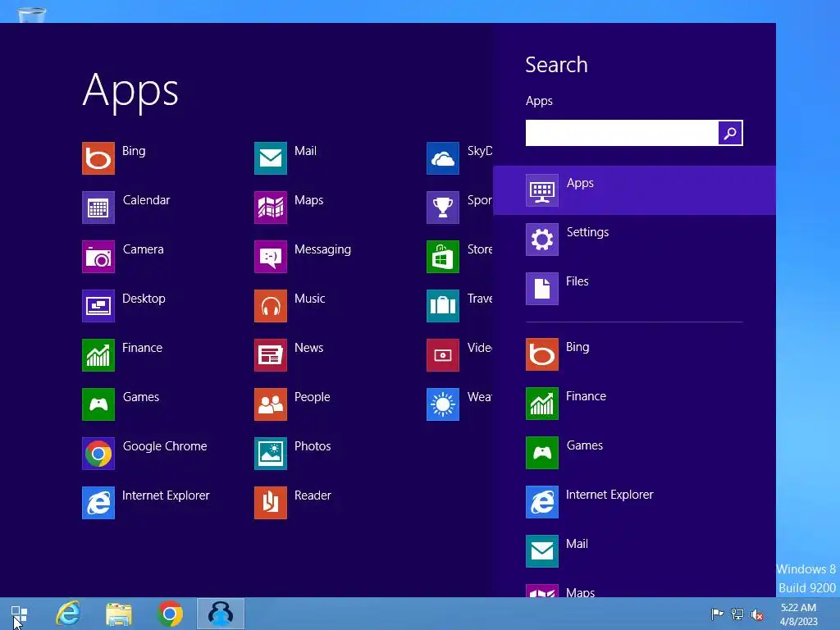Viewport: 840px width, 630px height.
Task: Open File Explorer from the taskbar
Action: point(119,614)
